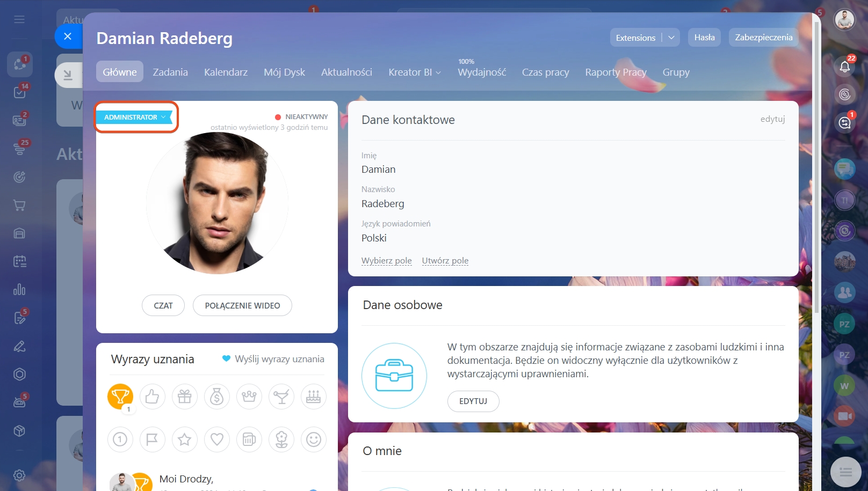Open the shopping cart sidebar icon

tap(19, 205)
